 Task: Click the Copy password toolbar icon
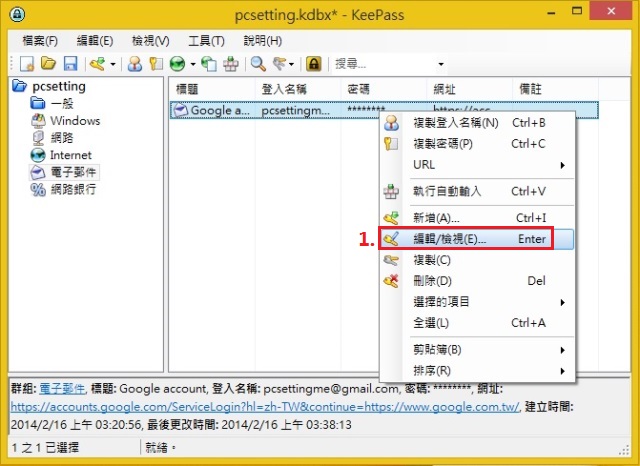tap(156, 64)
